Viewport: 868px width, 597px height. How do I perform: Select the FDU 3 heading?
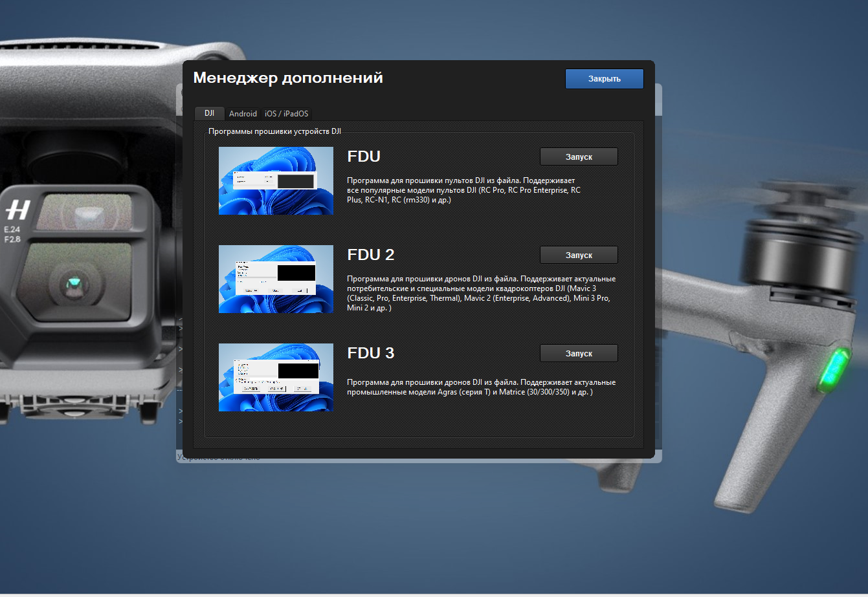click(370, 353)
